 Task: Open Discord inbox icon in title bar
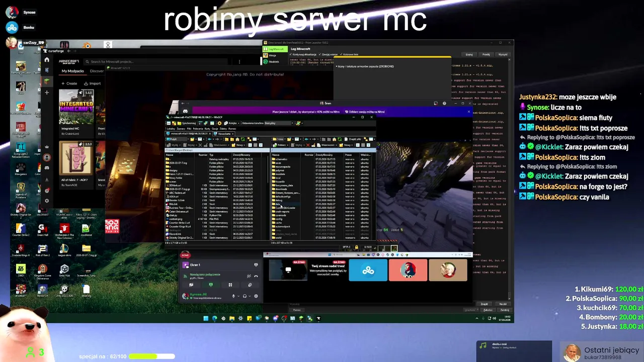pyautogui.click(x=436, y=103)
